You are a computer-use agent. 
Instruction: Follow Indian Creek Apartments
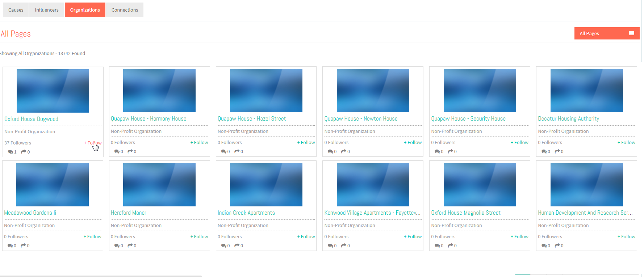[x=306, y=236]
